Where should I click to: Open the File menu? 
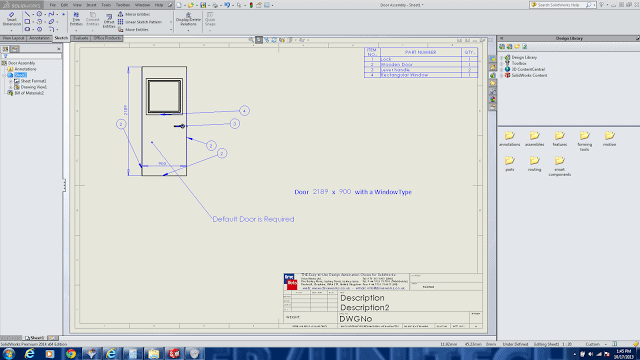[x=53, y=5]
